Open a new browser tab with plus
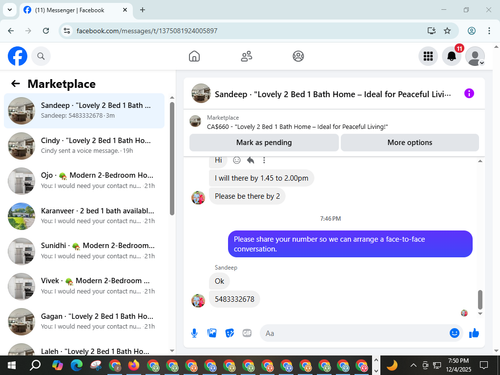500x375 pixels. pyautogui.click(x=142, y=10)
